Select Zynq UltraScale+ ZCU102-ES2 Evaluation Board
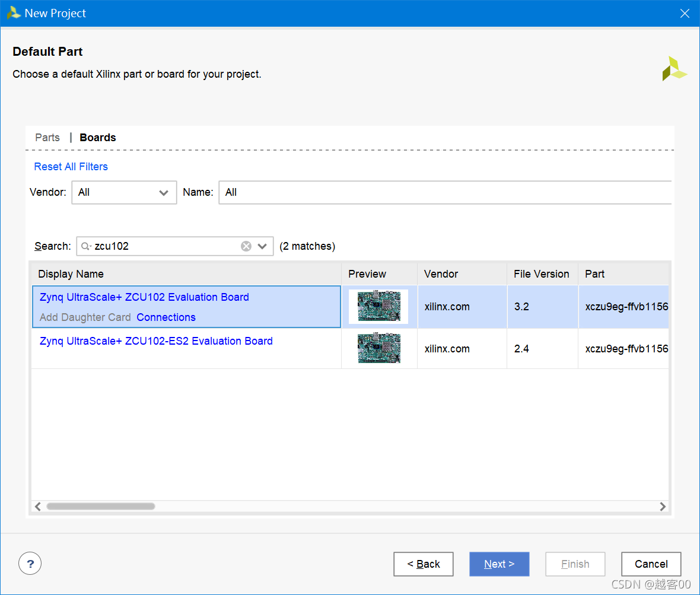The height and width of the screenshot is (595, 700). pyautogui.click(x=156, y=341)
